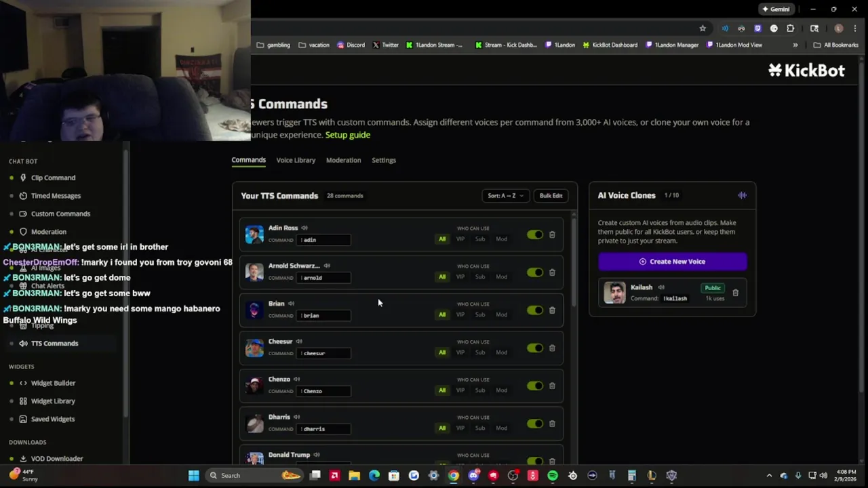Play the Dharris voice preview

[x=296, y=417]
